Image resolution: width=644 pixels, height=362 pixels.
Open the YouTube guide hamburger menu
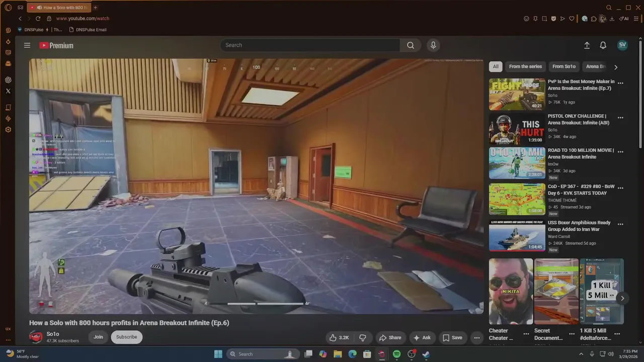(x=27, y=45)
